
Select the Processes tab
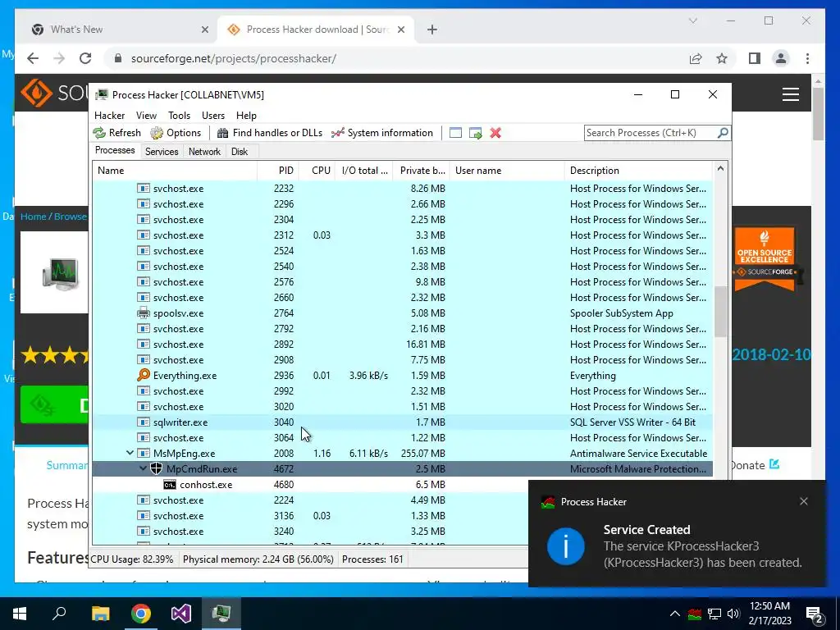(x=115, y=151)
